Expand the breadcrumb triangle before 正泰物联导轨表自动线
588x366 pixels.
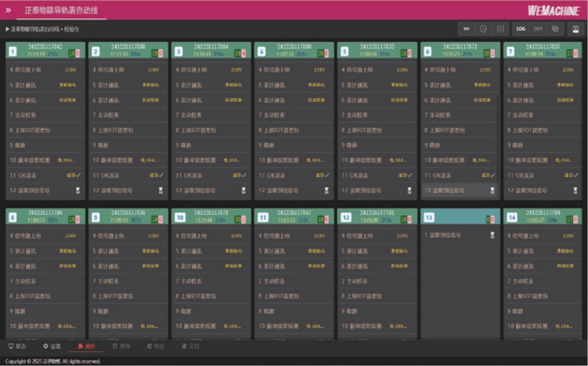tap(7, 29)
